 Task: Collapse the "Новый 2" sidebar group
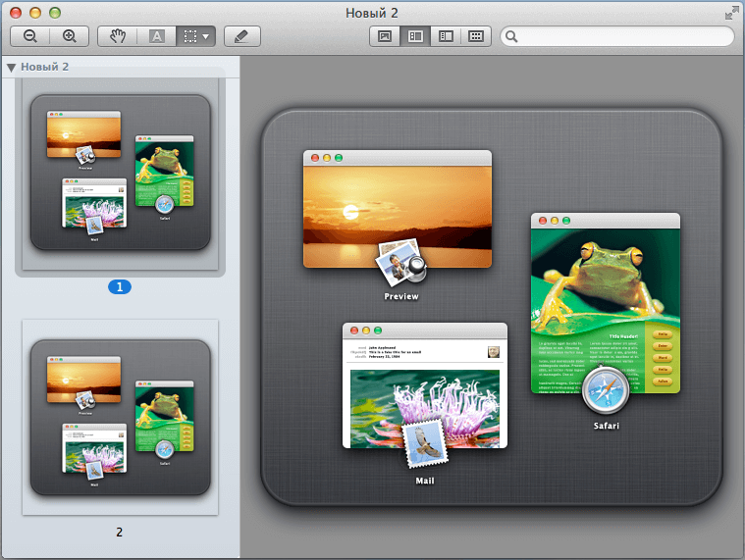point(12,68)
